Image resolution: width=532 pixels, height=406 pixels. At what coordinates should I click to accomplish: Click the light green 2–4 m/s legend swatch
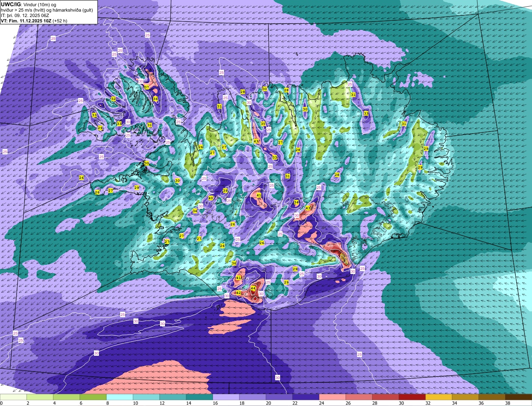[40, 397]
